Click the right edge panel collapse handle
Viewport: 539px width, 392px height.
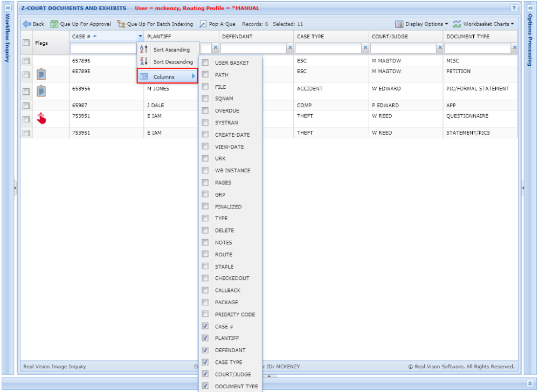coord(523,188)
